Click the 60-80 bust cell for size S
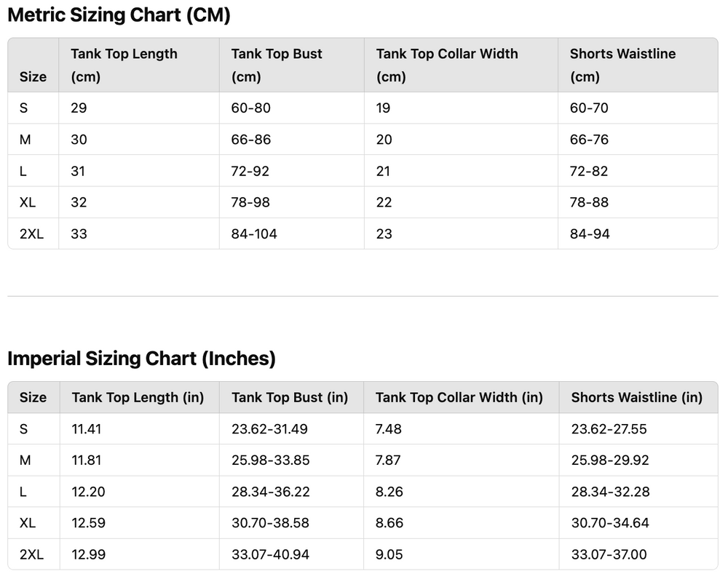Image resolution: width=728 pixels, height=579 pixels. pos(250,108)
